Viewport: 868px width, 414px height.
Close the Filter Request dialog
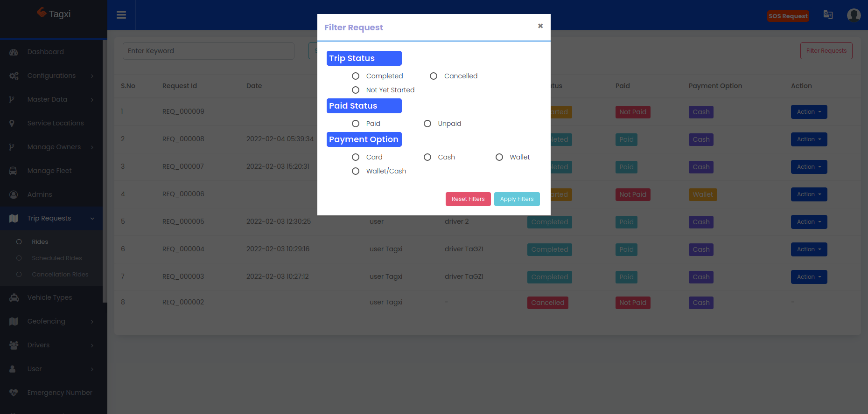coord(540,26)
